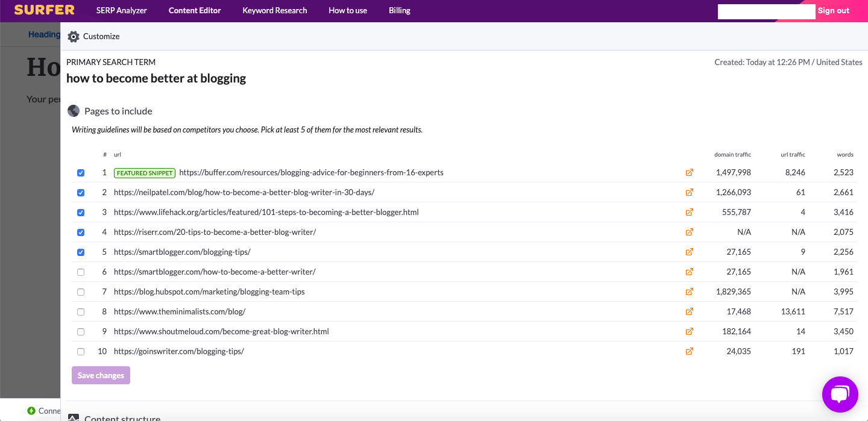
Task: Click the globe icon beside Pages to include
Action: 73,111
